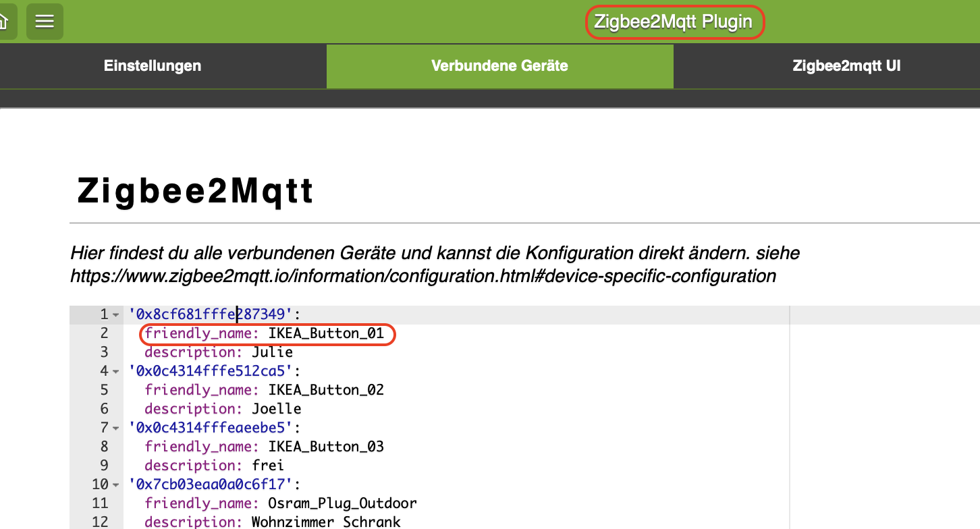
Task: Click the value IKEA_Button_02
Action: (326, 390)
